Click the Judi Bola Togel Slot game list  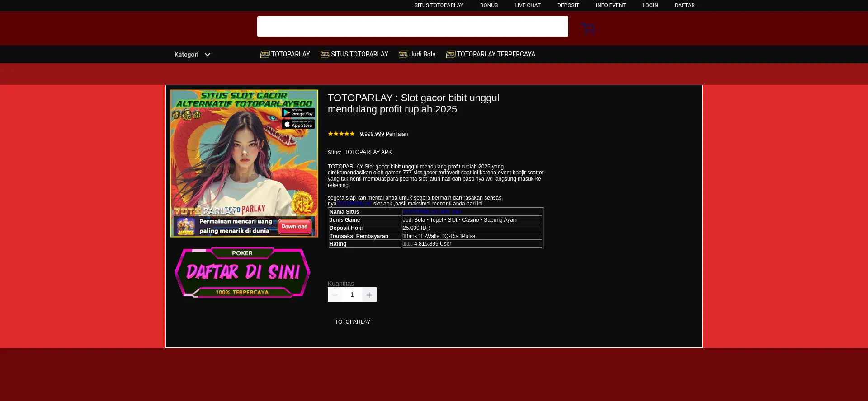click(460, 220)
